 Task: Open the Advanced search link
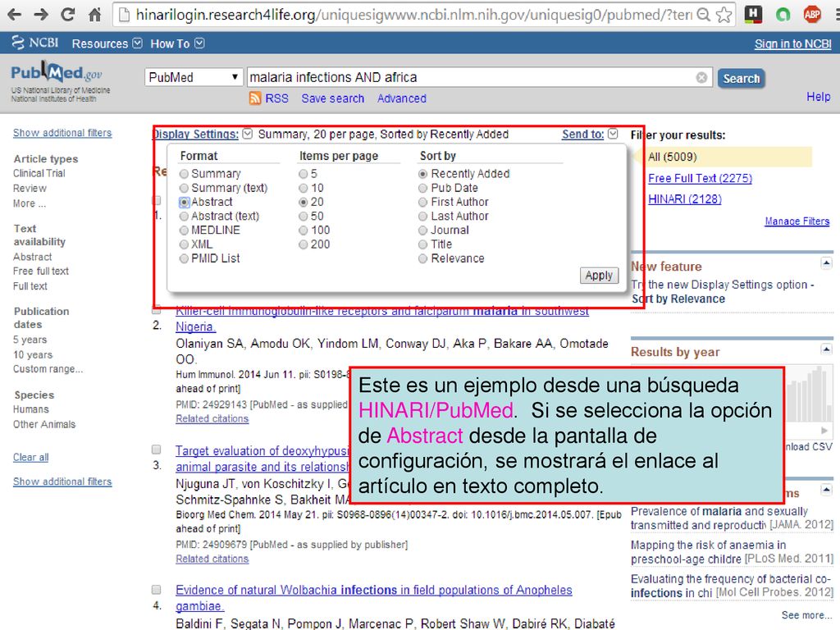point(402,98)
